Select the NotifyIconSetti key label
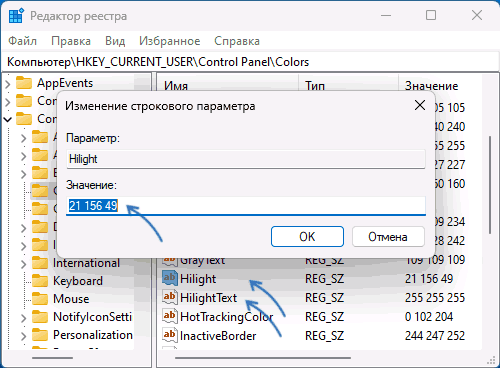Image resolution: width=500 pixels, height=368 pixels. (93, 317)
